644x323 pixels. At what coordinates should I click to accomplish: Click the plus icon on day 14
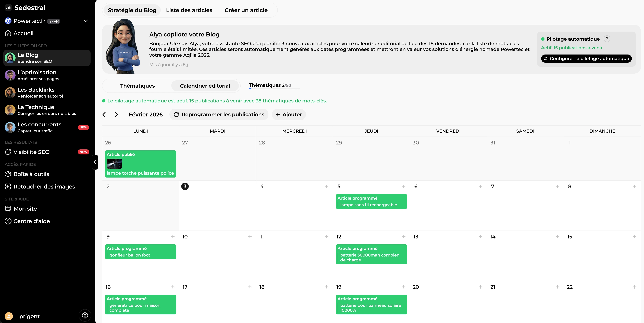pos(557,237)
